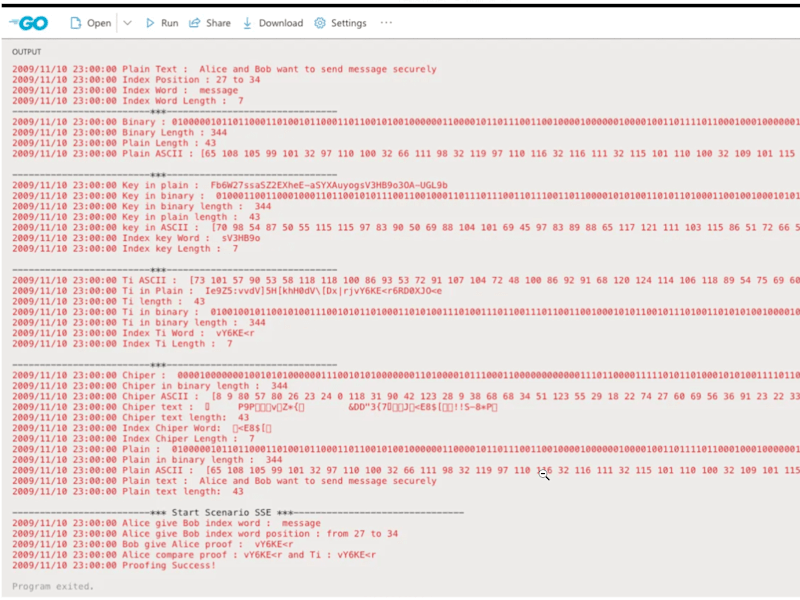The image size is (800, 600).
Task: Click the 'Plain Length : 43' line
Action: point(114,143)
